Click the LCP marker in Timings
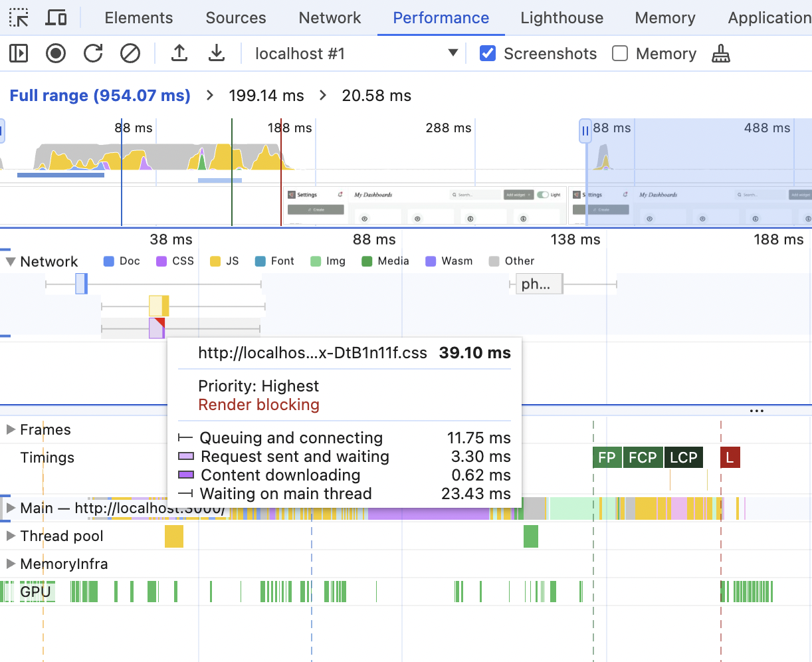The image size is (812, 662). coord(683,457)
